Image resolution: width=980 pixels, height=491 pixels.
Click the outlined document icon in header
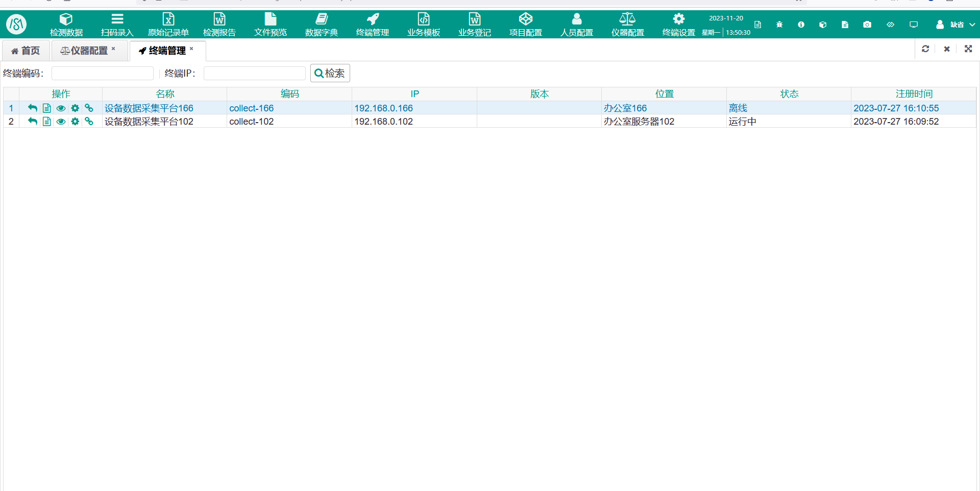point(757,25)
